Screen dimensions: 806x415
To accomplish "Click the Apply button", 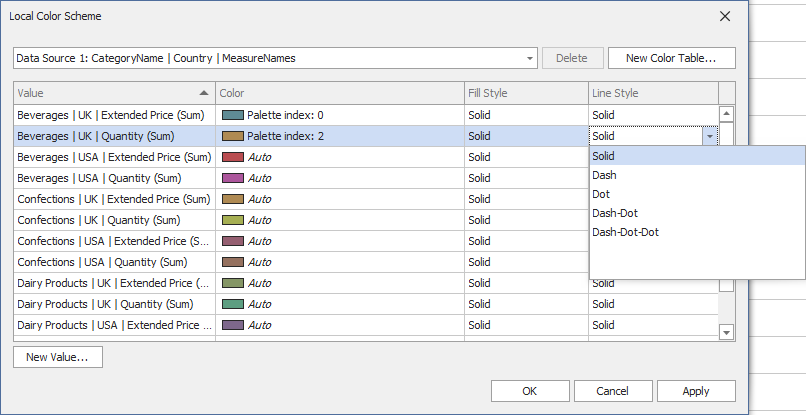I will 696,391.
